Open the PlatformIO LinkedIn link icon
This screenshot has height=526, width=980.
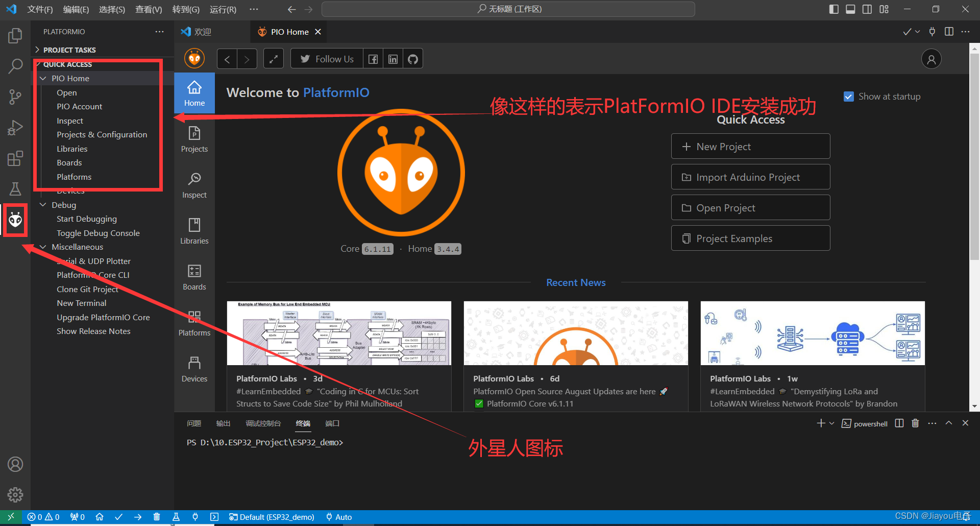click(393, 59)
